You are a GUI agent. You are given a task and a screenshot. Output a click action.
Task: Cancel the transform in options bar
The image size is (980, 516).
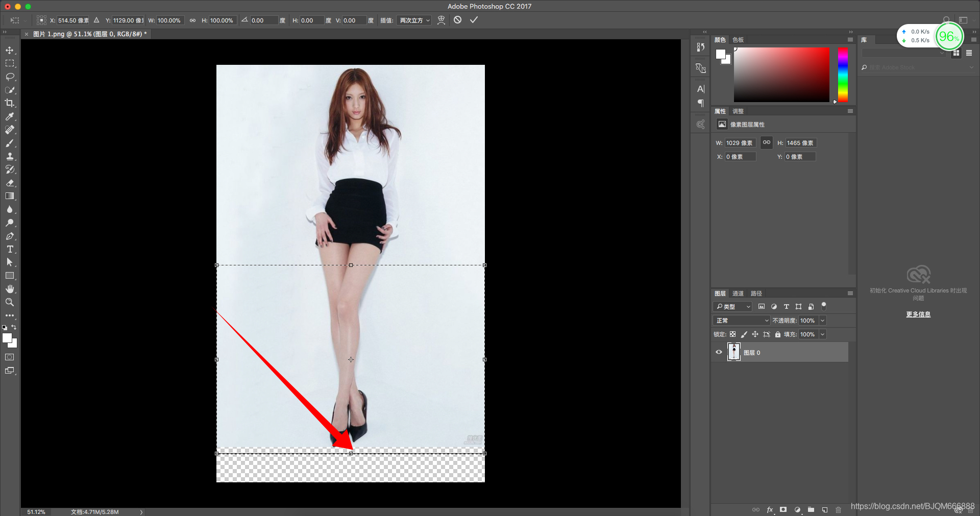coord(458,20)
